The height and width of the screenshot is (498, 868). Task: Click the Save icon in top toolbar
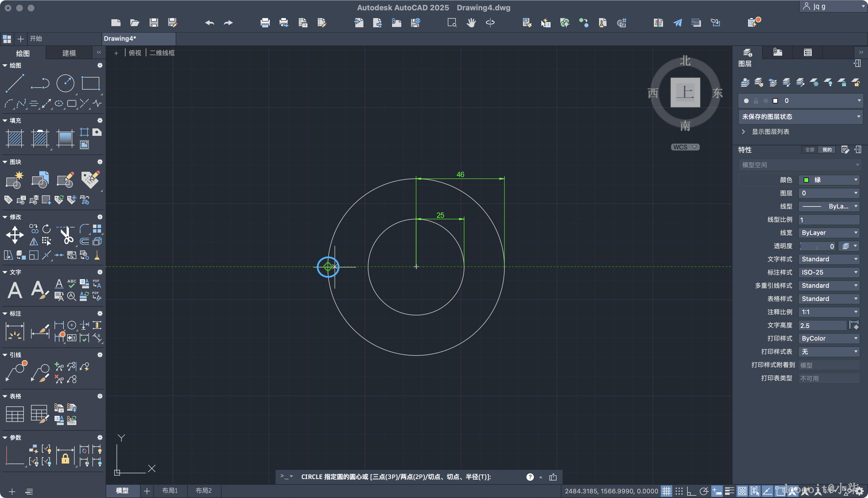(x=154, y=23)
